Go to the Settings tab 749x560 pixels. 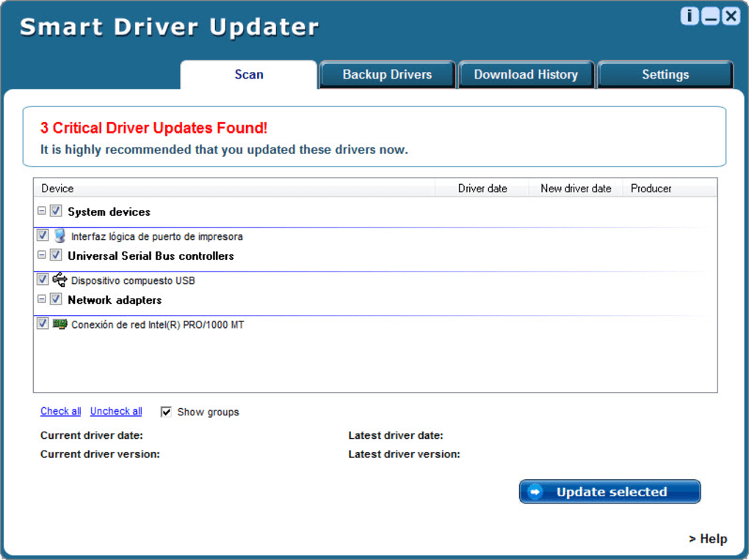pyautogui.click(x=665, y=74)
